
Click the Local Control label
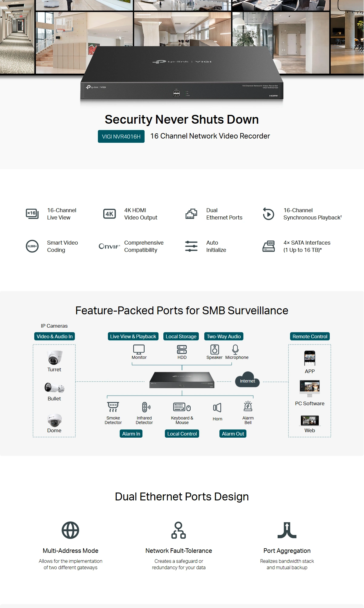click(182, 434)
